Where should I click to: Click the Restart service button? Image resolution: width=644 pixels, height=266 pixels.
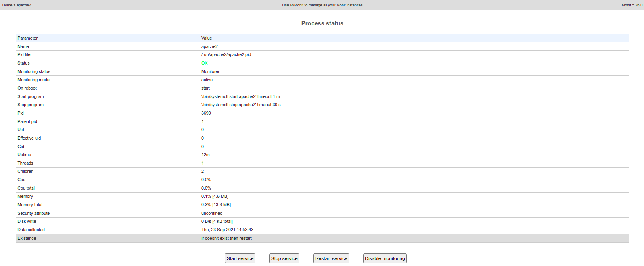tap(331, 258)
